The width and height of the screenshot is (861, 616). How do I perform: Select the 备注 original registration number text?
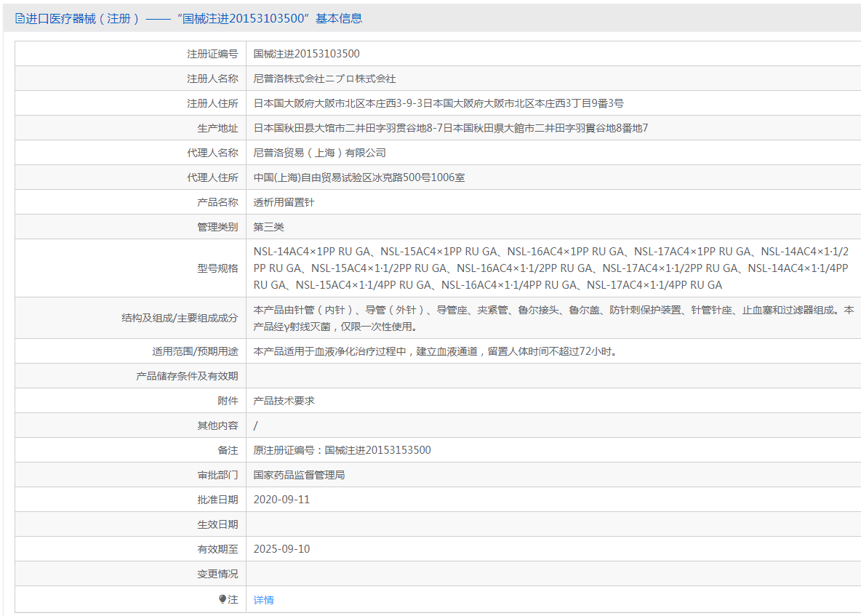click(342, 450)
